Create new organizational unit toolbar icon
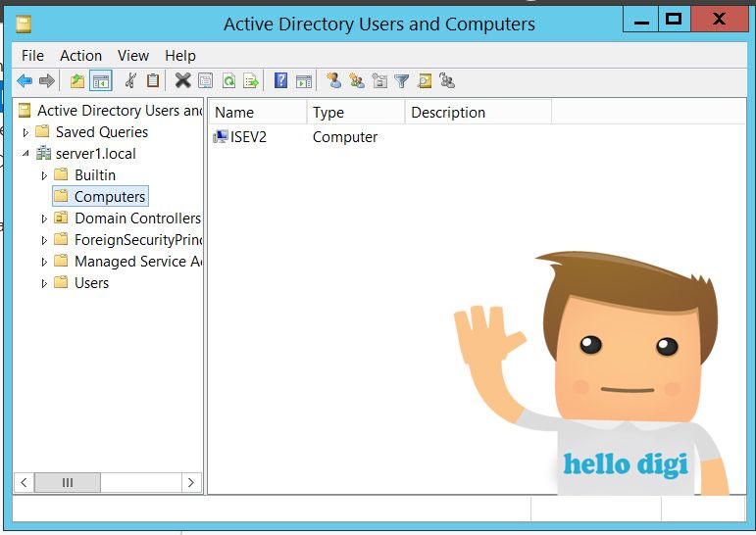 [379, 80]
